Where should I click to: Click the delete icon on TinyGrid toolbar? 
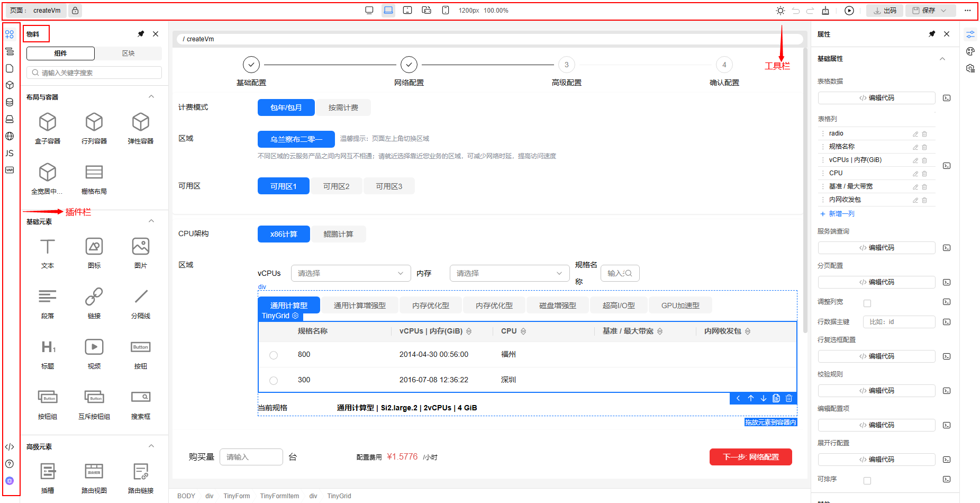(x=788, y=398)
